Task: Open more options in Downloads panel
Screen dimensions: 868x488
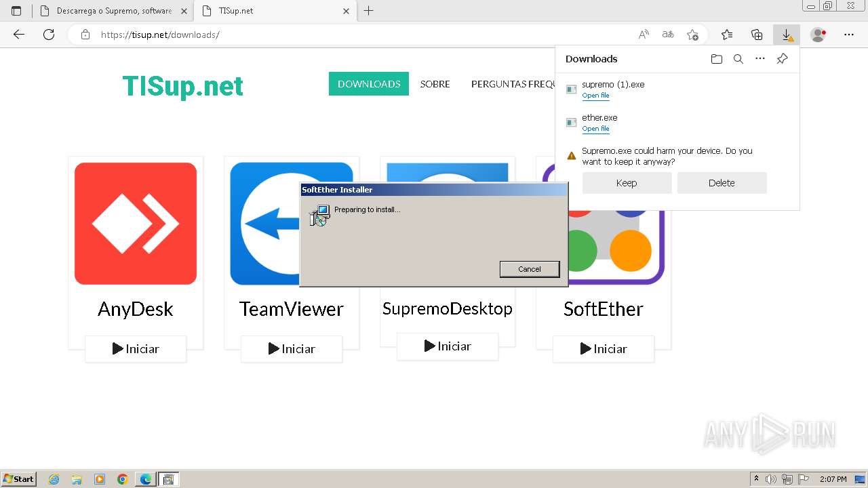Action: coord(760,59)
